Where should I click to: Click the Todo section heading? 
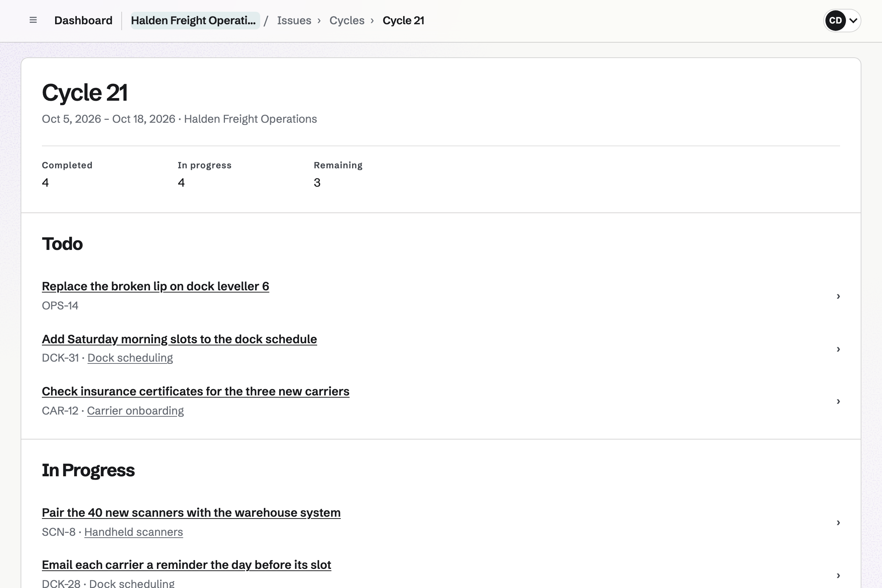(62, 244)
